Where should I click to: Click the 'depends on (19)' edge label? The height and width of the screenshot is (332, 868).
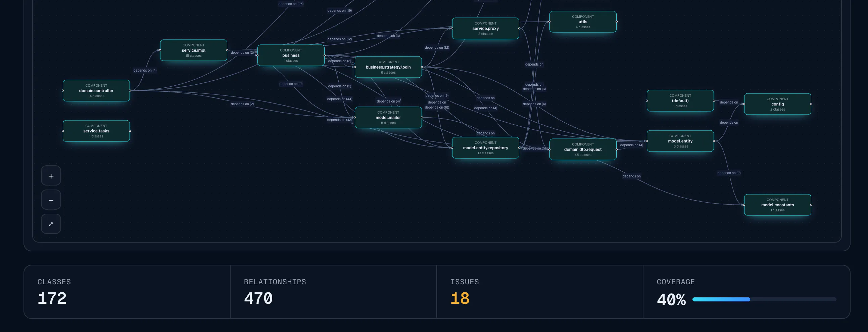[x=340, y=10]
